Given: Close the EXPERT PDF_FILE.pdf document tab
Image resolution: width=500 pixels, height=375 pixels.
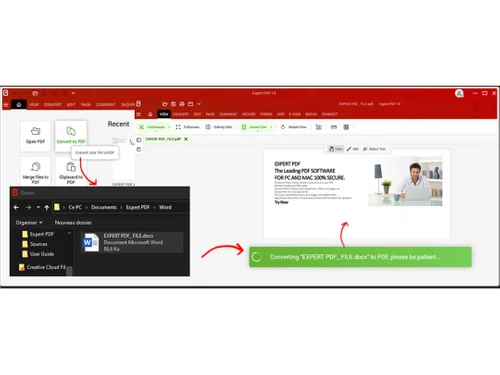Looking at the screenshot, I should point(186,139).
